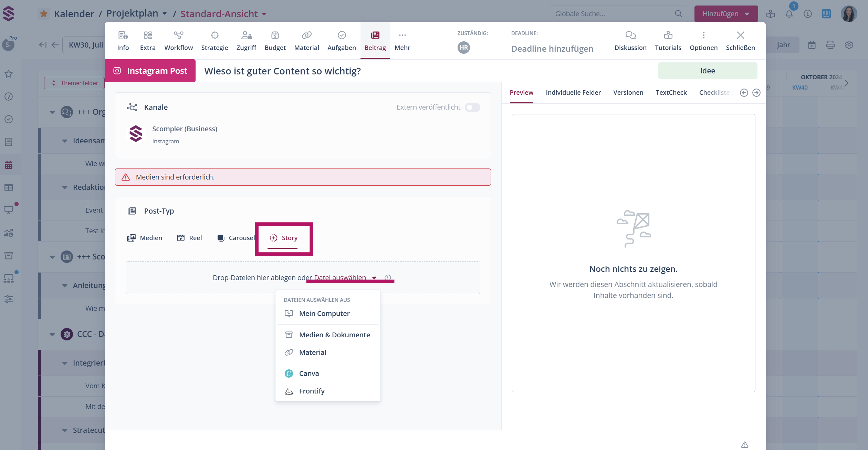Expand the Projektplan dropdown arrow

[165, 14]
